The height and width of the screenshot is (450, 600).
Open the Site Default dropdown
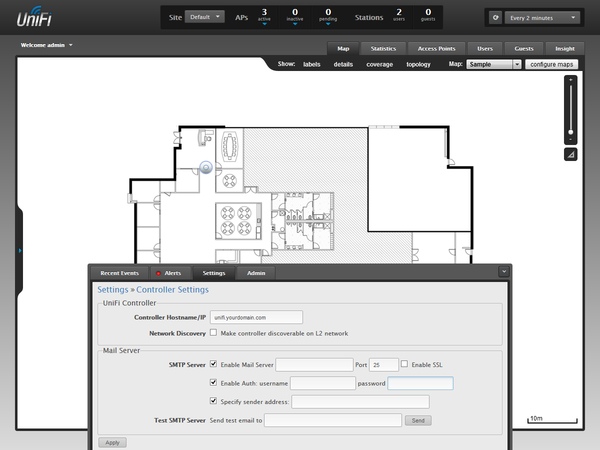tap(205, 17)
